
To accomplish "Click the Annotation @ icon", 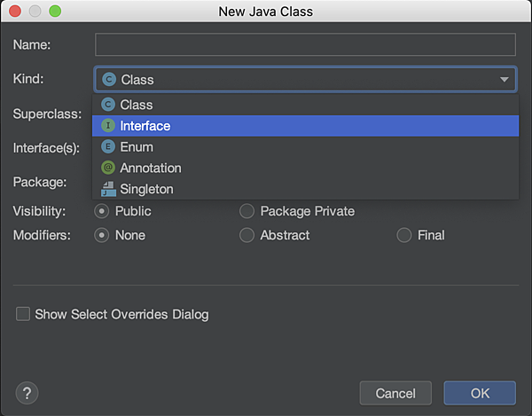I will coord(108,168).
